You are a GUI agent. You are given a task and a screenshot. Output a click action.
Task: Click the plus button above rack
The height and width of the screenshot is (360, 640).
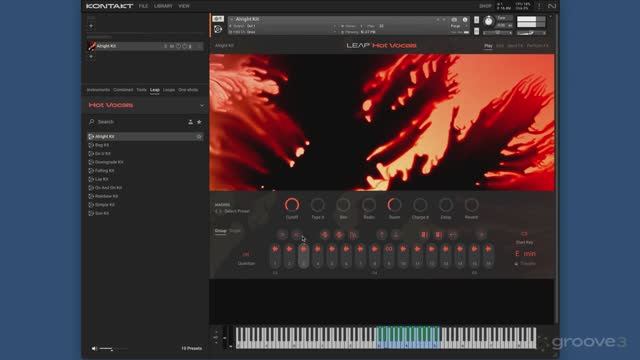[91, 26]
